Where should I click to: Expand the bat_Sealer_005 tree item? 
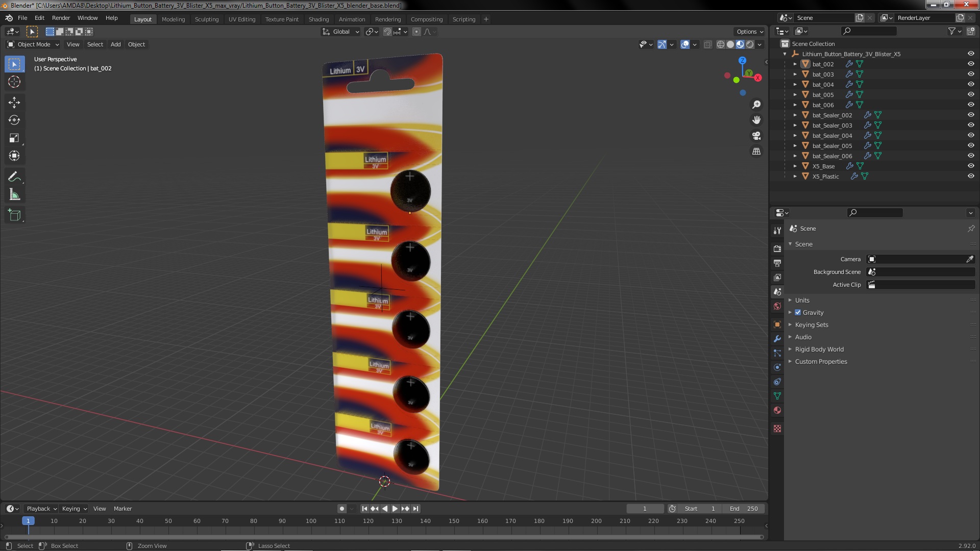point(795,145)
